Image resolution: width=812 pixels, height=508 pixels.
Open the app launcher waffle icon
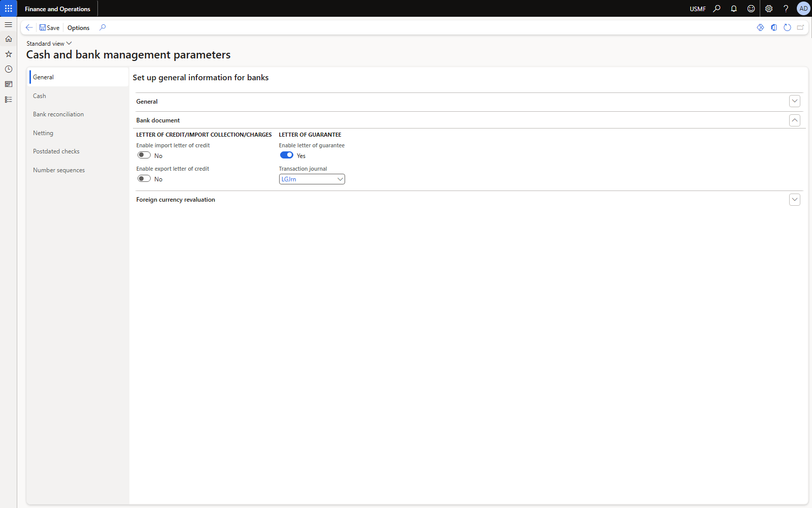pyautogui.click(x=8, y=8)
